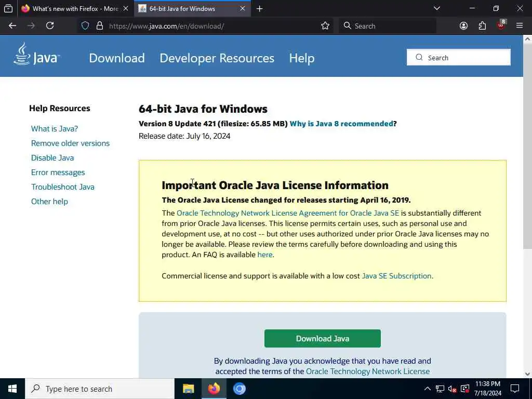Open the What is Java? link
Image resolution: width=532 pixels, height=399 pixels.
[55, 129]
